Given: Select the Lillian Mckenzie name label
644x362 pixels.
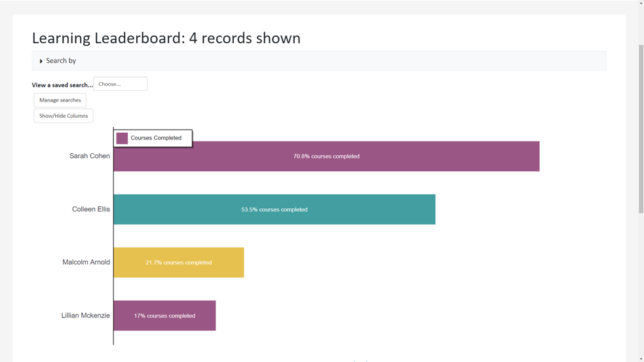Looking at the screenshot, I should pyautogui.click(x=85, y=316).
